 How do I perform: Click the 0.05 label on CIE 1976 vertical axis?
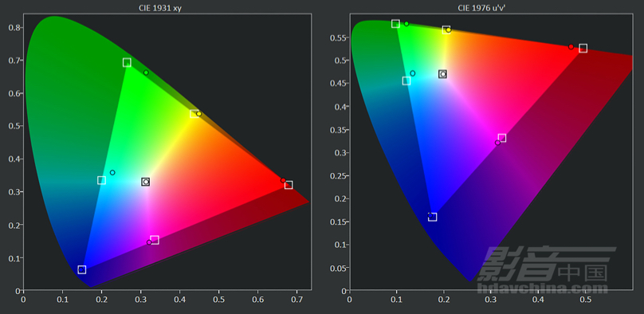click(x=338, y=268)
